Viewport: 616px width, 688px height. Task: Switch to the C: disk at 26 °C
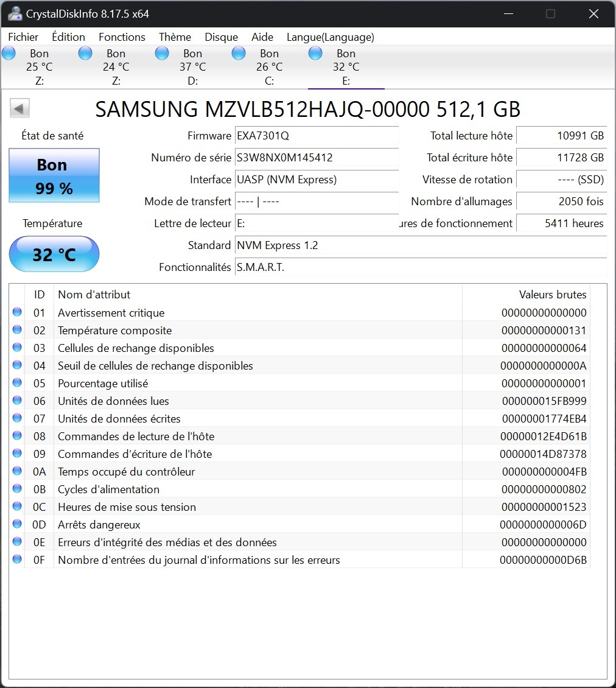(x=270, y=67)
